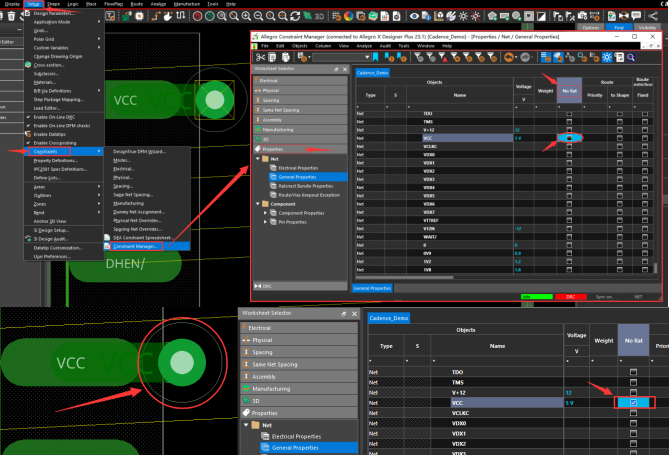Toggle No Rat checkbox for TMS in lower table

click(634, 382)
